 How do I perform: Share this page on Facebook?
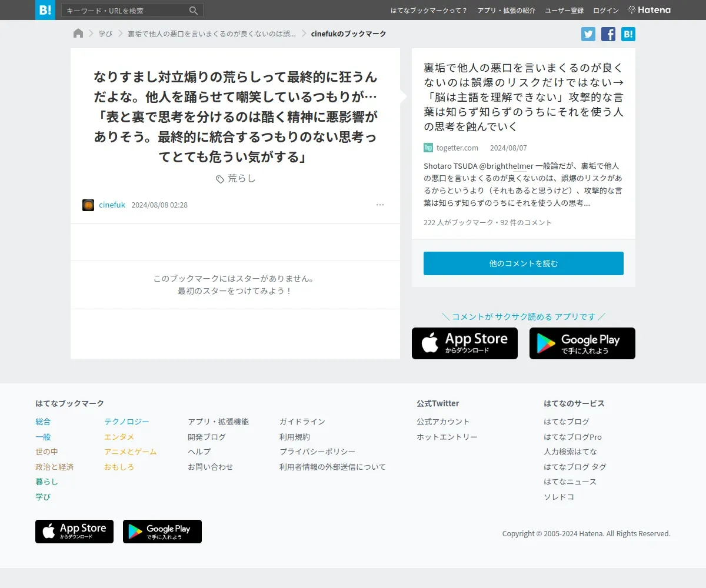tap(608, 34)
